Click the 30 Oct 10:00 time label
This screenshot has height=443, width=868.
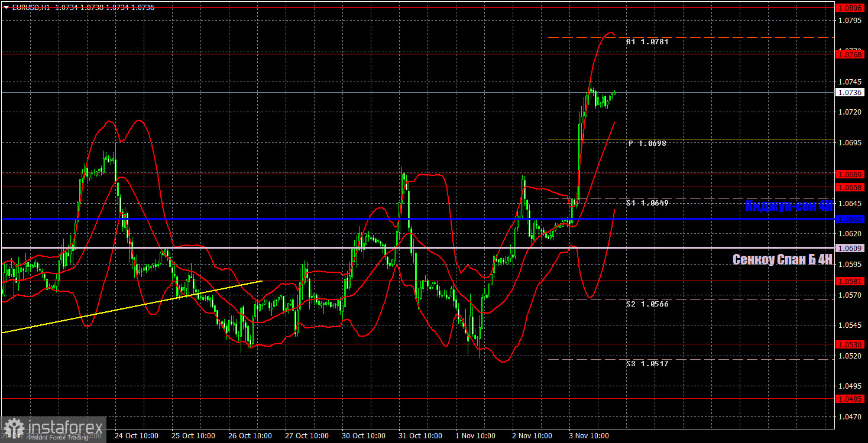(364, 436)
